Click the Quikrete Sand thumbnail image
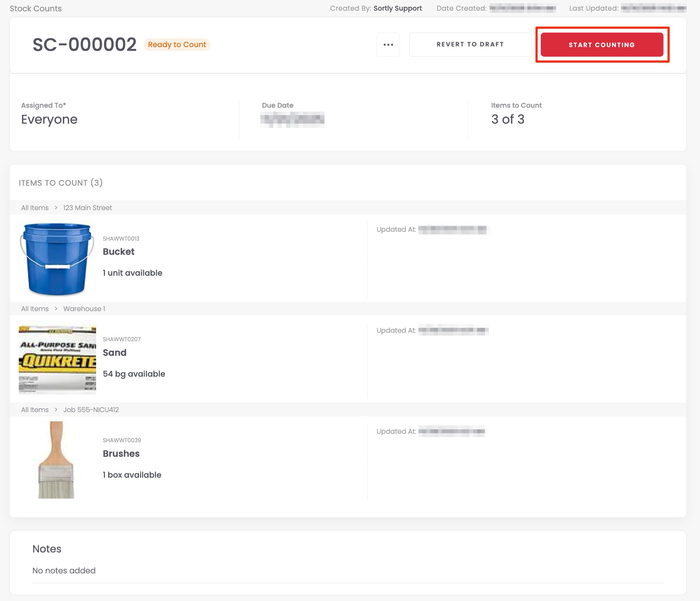This screenshot has width=700, height=601. [57, 358]
